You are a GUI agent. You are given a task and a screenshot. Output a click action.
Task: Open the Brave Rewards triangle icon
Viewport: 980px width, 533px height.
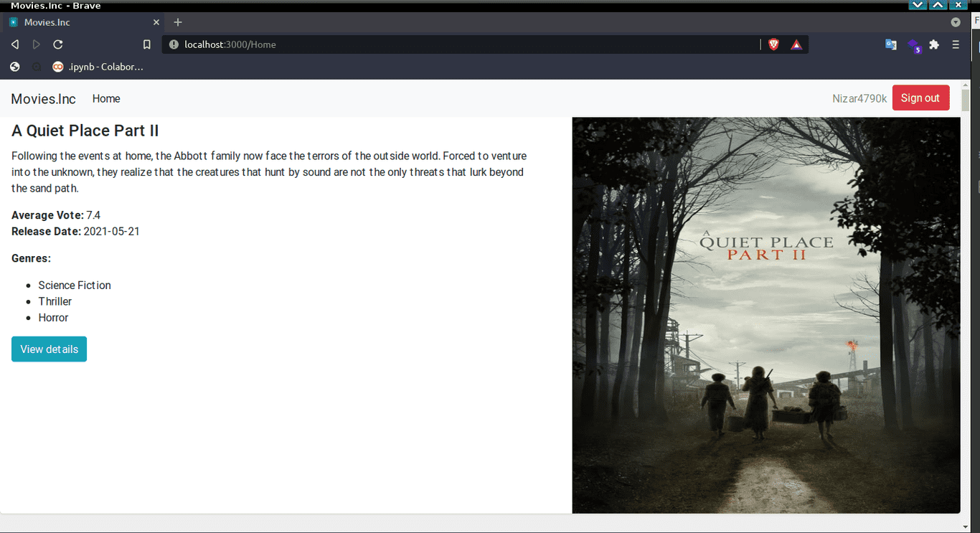[796, 44]
